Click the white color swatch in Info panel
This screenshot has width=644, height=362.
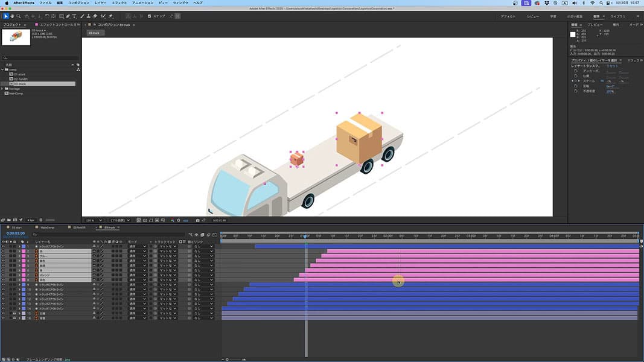[573, 34]
